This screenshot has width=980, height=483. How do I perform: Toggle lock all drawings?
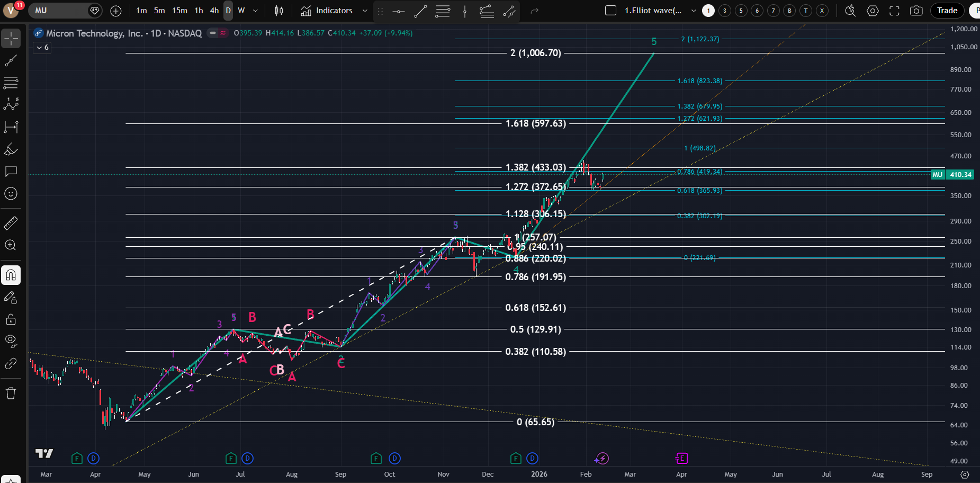coord(11,319)
